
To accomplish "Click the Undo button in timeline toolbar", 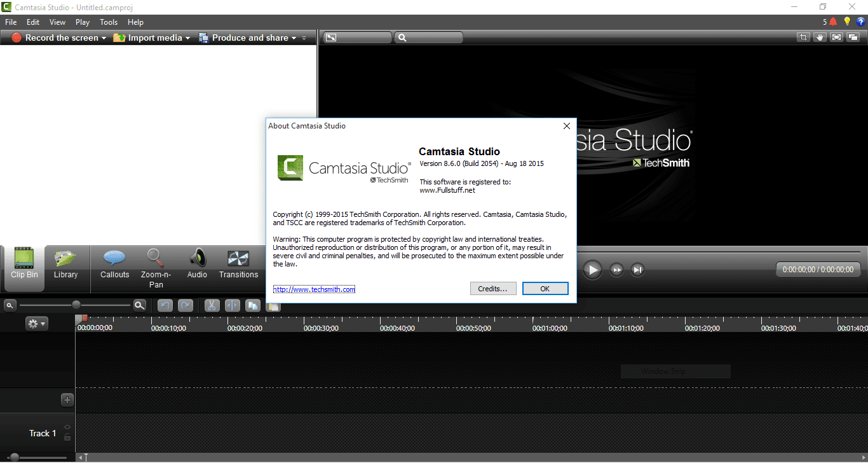I will 165,305.
